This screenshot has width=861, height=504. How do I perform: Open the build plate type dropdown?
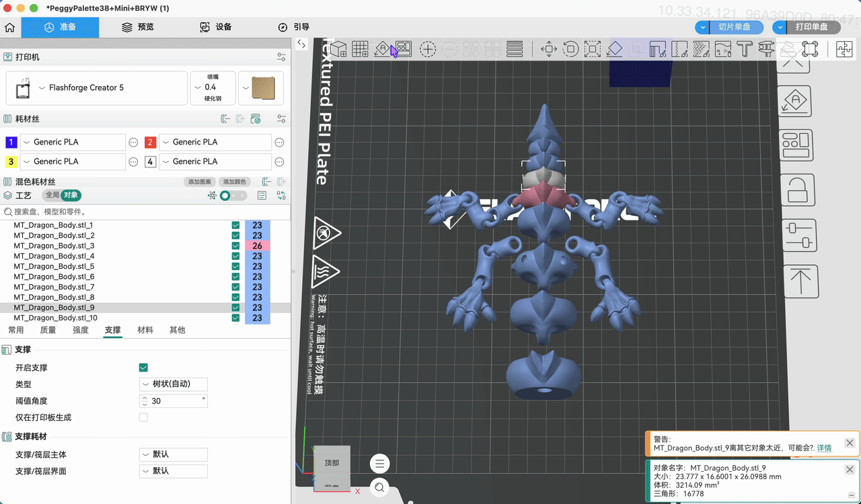pos(261,88)
